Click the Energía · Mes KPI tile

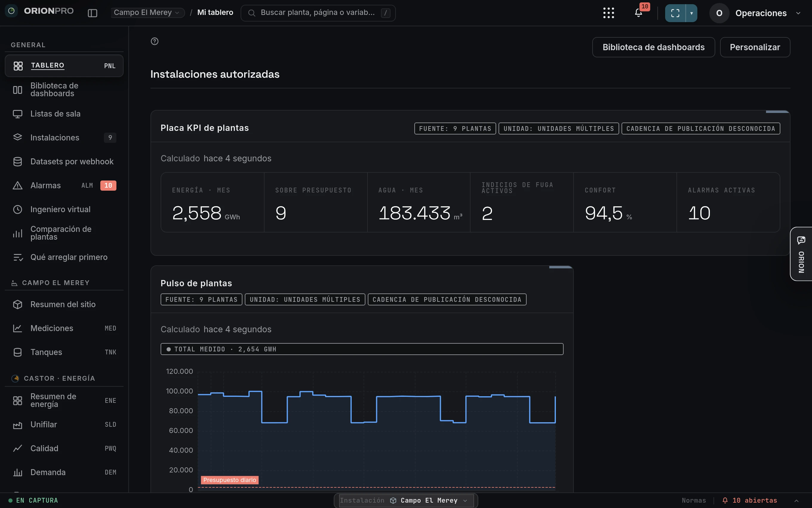pos(212,202)
